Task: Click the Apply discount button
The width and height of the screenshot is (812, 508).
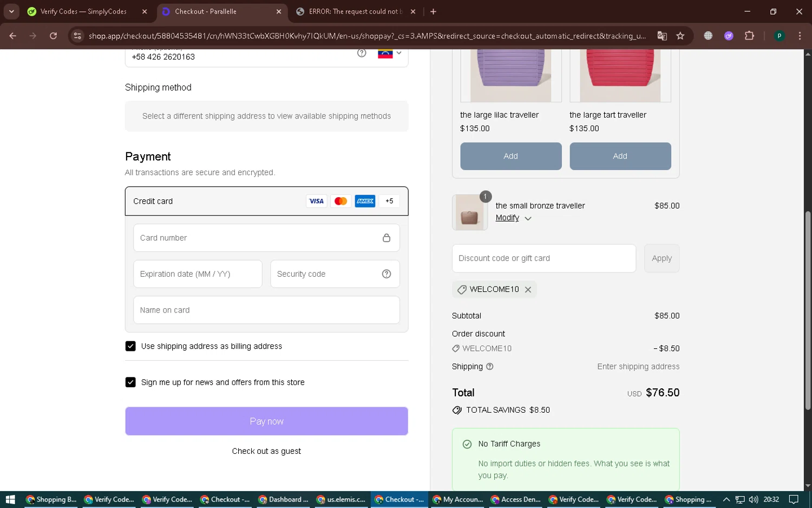Action: point(662,258)
